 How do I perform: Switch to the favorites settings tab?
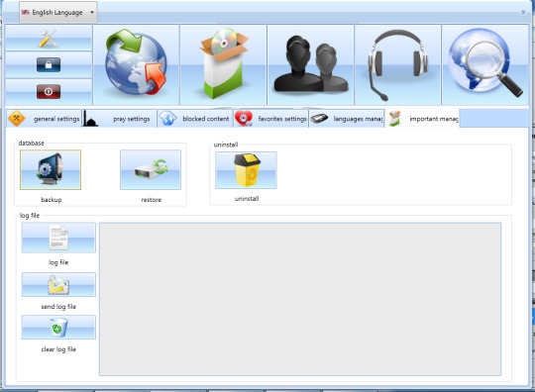pyautogui.click(x=270, y=119)
